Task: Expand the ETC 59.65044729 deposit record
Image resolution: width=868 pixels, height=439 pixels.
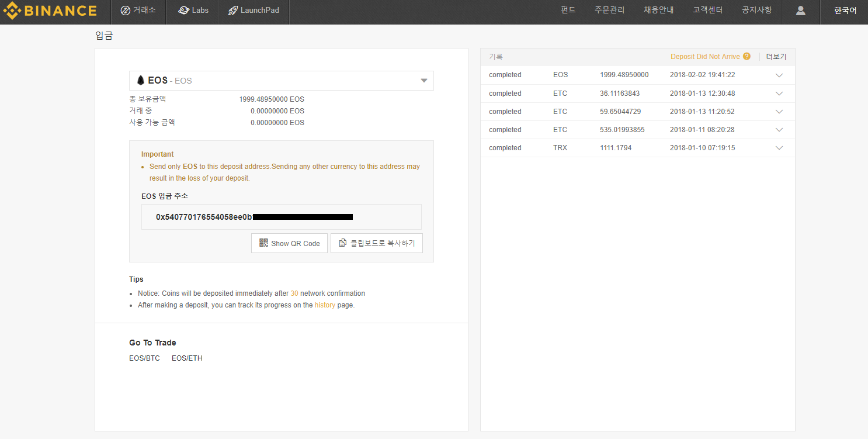Action: [x=779, y=112]
